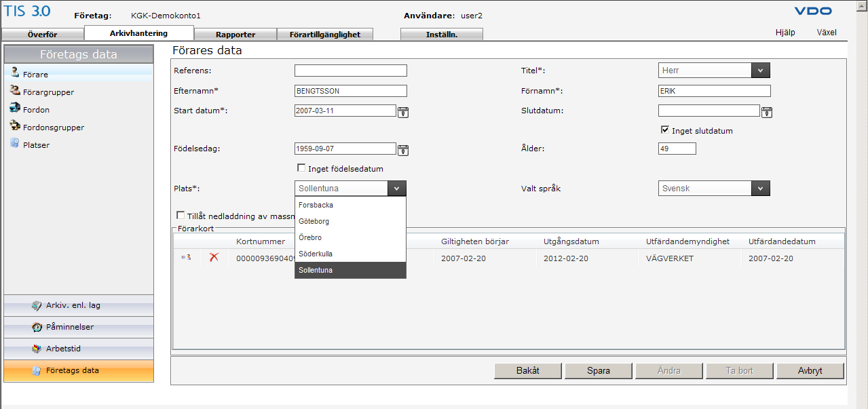Image resolution: width=868 pixels, height=409 pixels.
Task: Click the Utgångsdatum column header
Action: click(x=571, y=241)
